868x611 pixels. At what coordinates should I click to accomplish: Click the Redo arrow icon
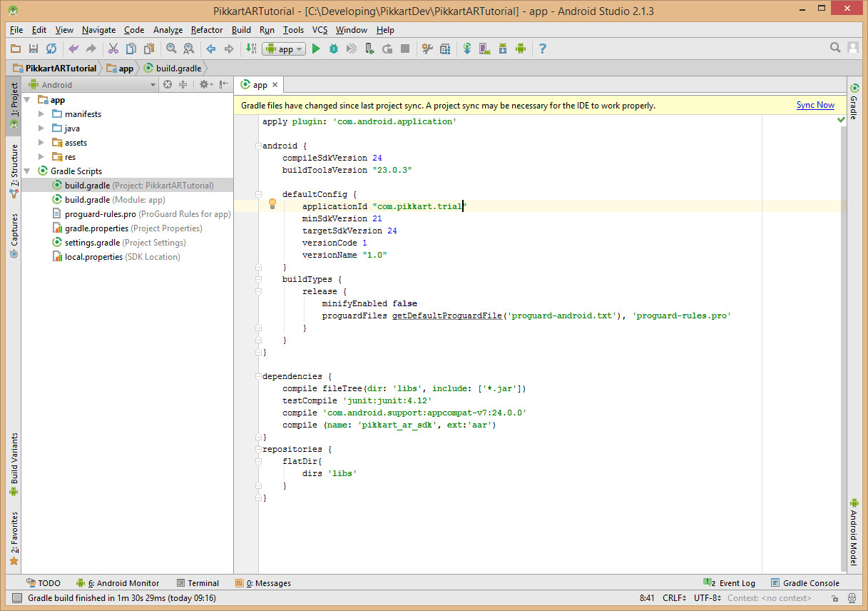click(x=91, y=49)
